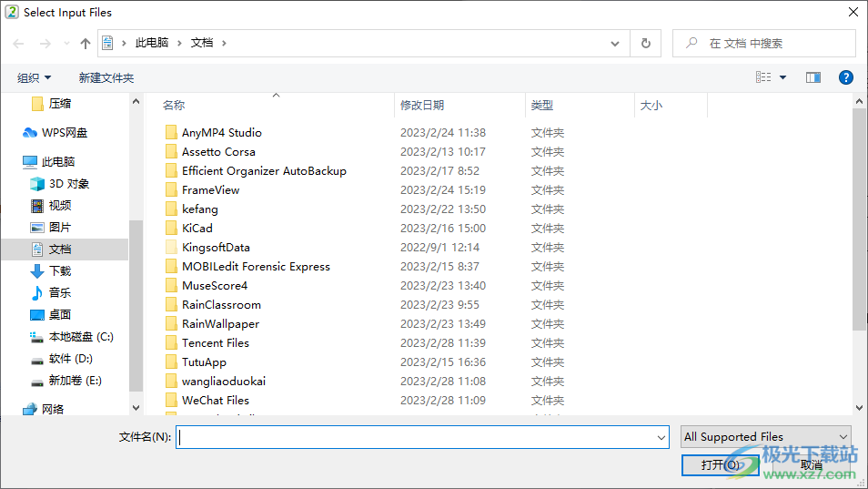
Task: Click the 打开(O) button
Action: pos(721,465)
